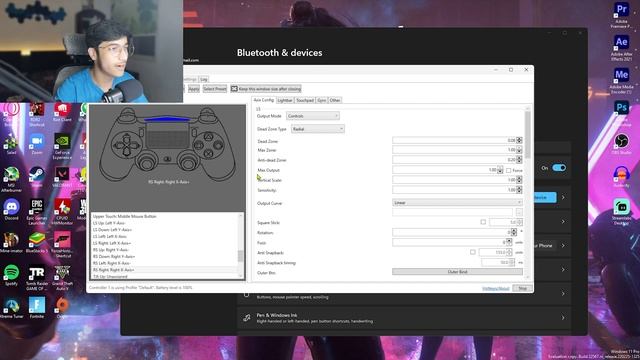Select 'LS Up: Left Y-Axis-' in the list

click(x=109, y=223)
